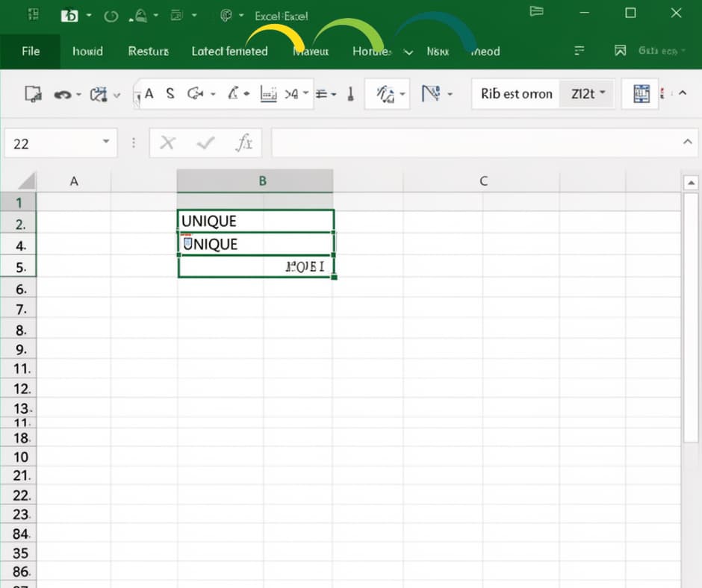This screenshot has height=588, width=702.
Task: Open the File tab
Action: point(31,51)
